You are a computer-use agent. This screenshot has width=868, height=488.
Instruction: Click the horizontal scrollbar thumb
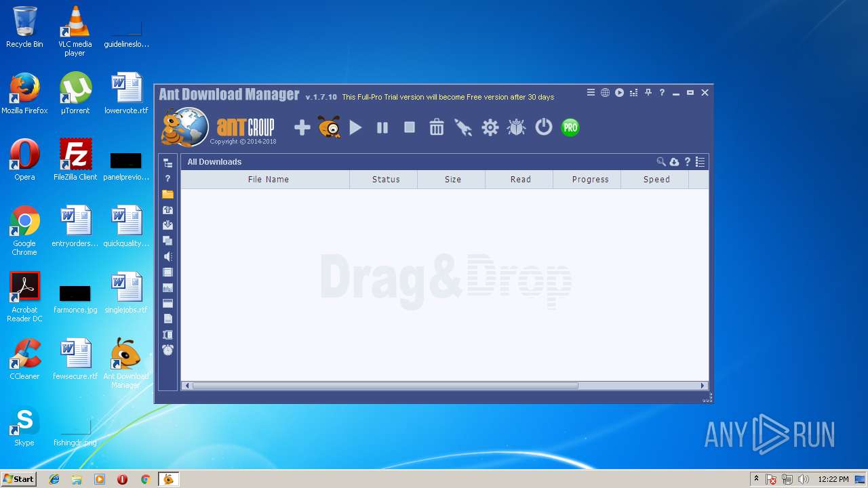tap(385, 386)
